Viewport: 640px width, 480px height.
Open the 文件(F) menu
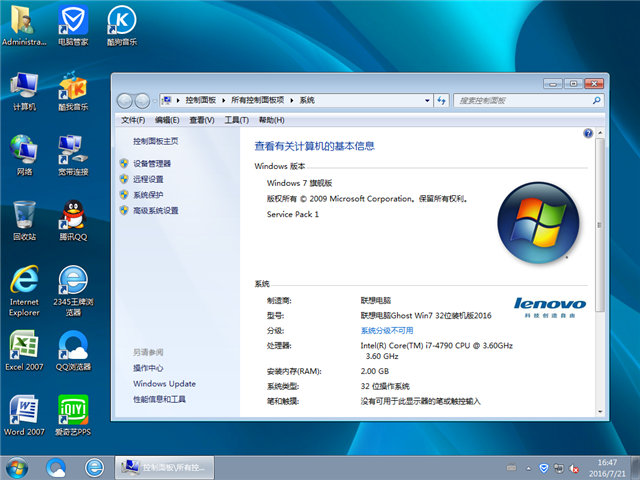click(x=133, y=120)
